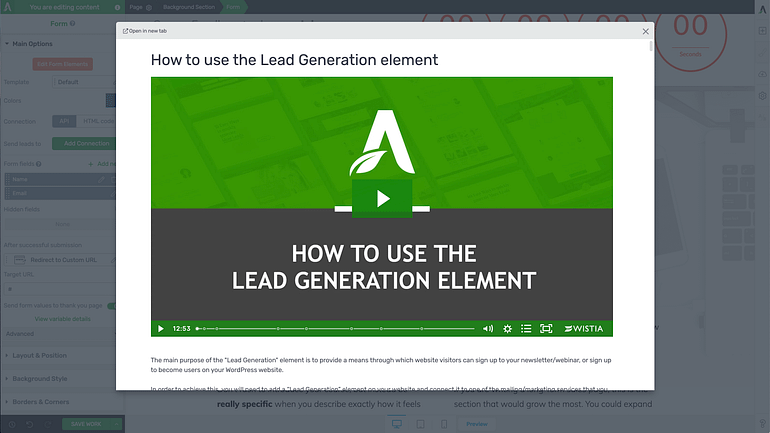Add a new form field
Viewport: 770px width, 433px height.
click(x=102, y=164)
